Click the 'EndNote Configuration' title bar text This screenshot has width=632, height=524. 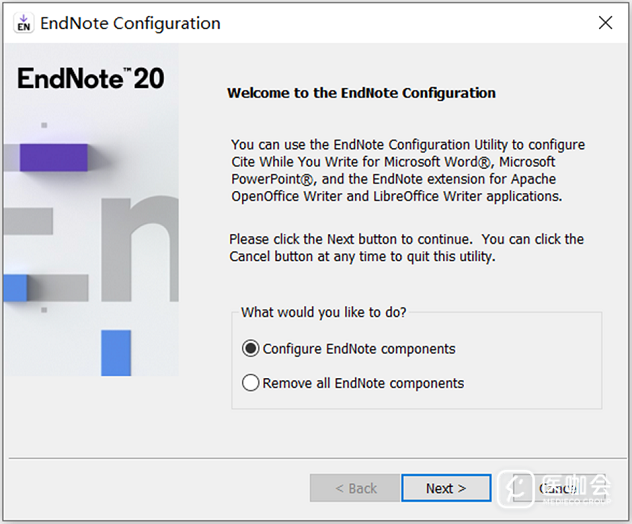click(x=130, y=23)
